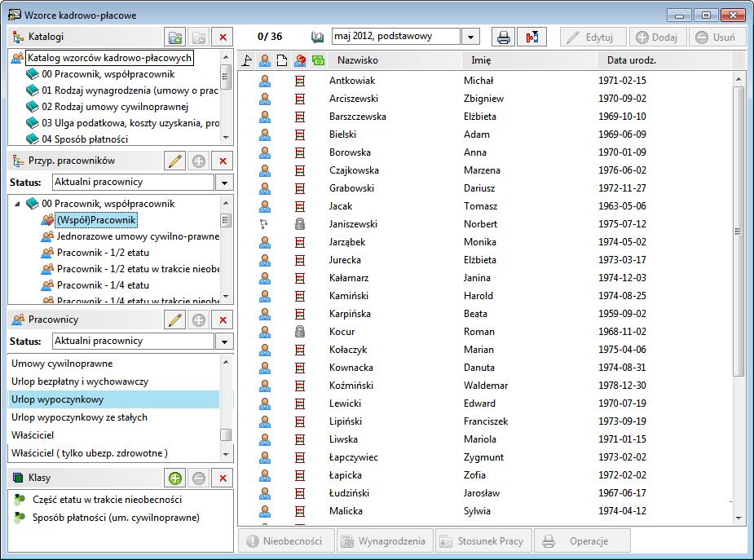
Task: Select Pracownik - 1/4 etatu item
Action: (x=103, y=285)
